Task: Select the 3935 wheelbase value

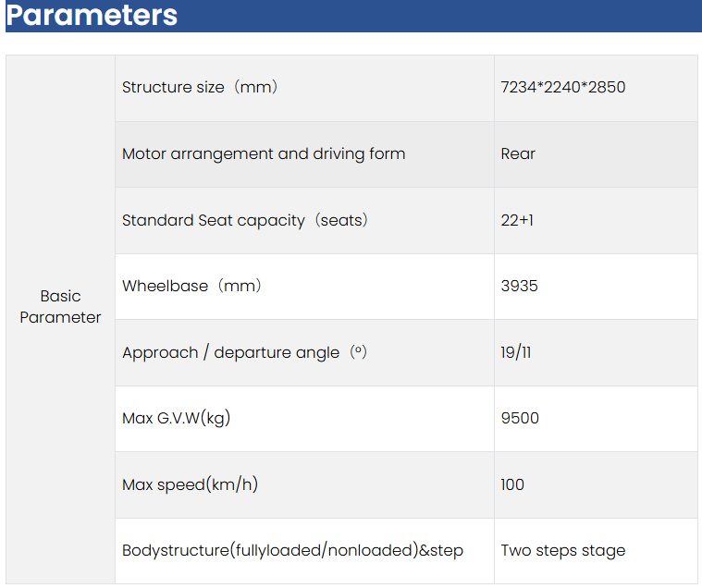Action: coord(519,286)
